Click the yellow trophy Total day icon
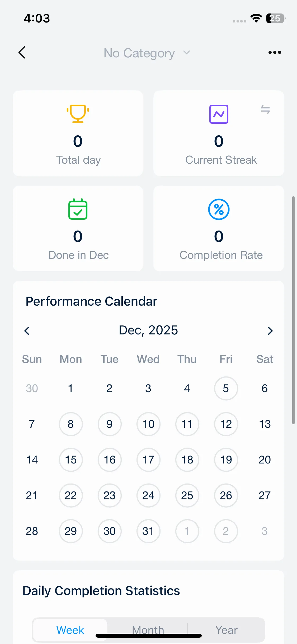Screen dimensions: 297x644 tap(78, 114)
